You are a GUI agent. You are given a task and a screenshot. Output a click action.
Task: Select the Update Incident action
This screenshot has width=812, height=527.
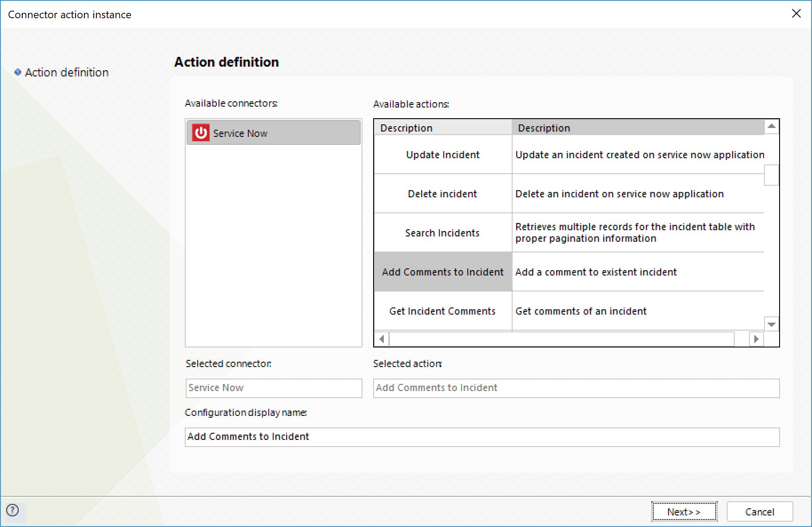click(443, 155)
